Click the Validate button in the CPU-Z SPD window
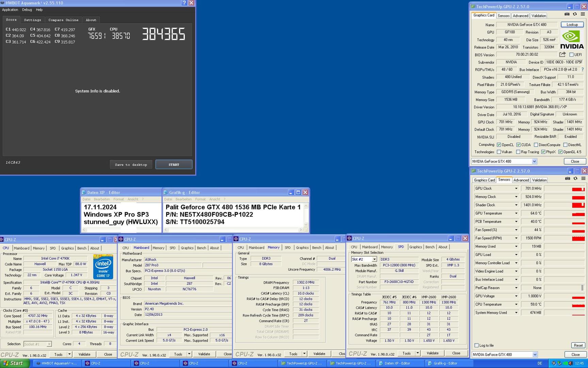 (x=432, y=353)
